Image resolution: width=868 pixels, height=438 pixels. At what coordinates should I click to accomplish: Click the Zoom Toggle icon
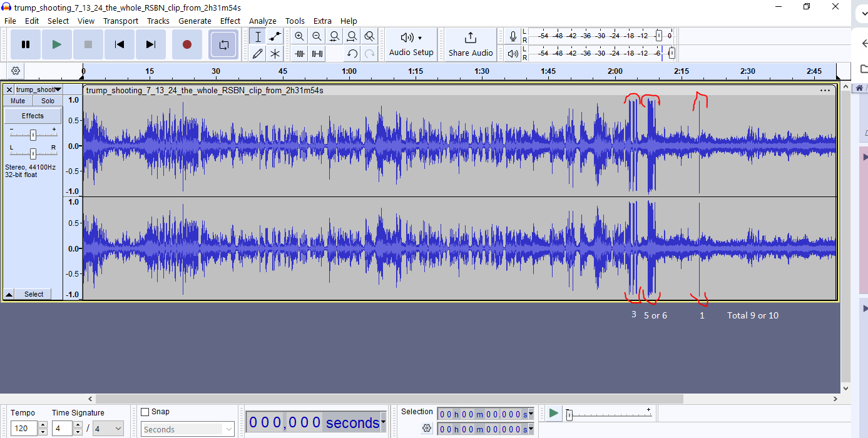[370, 36]
